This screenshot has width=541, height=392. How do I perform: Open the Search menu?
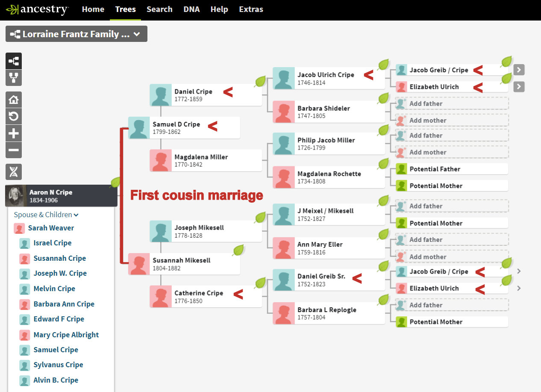pyautogui.click(x=159, y=9)
